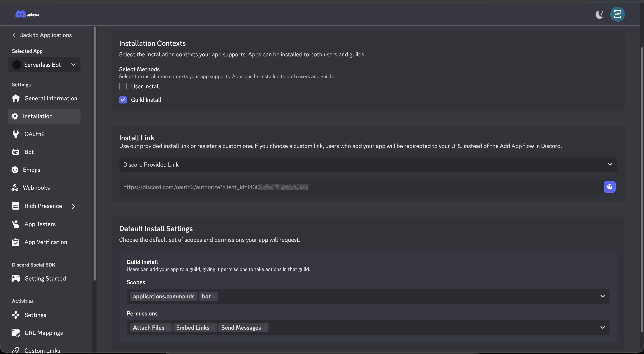This screenshot has height=354, width=644.
Task: Click the copy install link icon
Action: (x=609, y=187)
